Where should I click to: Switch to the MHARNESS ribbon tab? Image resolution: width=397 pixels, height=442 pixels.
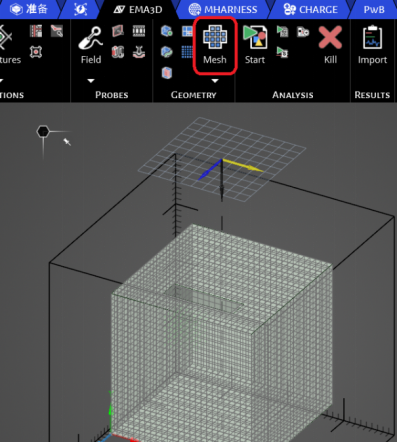(223, 9)
